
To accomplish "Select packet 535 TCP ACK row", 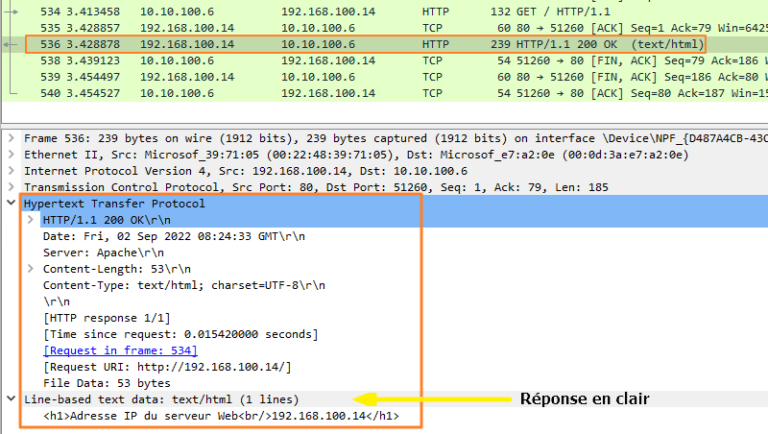I will 384,28.
